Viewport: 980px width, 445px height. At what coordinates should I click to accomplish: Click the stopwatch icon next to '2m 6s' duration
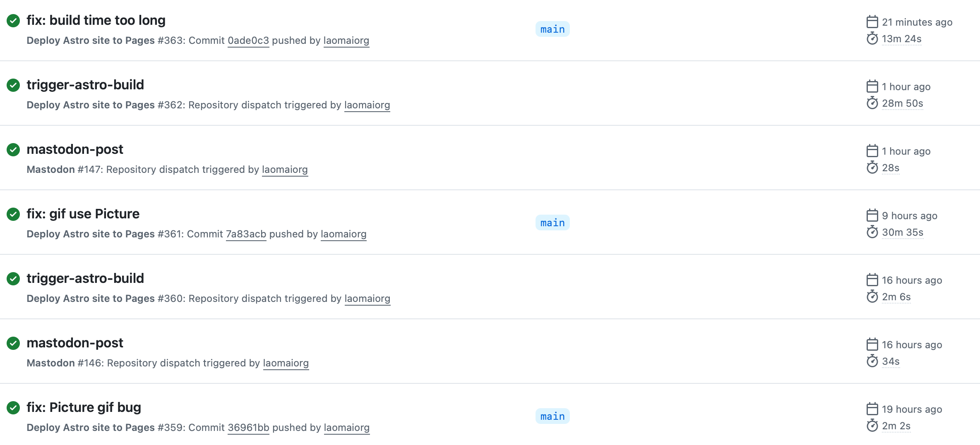(873, 297)
